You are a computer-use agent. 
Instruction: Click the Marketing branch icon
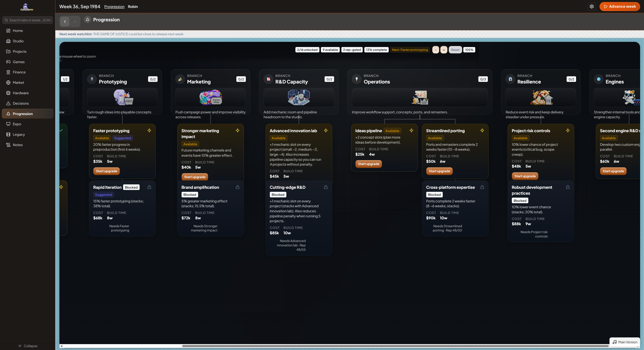[180, 79]
